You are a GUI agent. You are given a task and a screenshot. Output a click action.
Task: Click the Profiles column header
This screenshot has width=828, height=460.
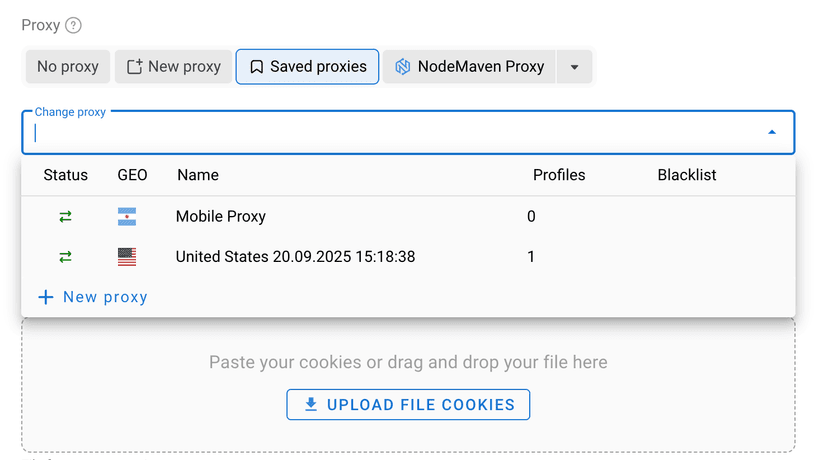(x=559, y=175)
